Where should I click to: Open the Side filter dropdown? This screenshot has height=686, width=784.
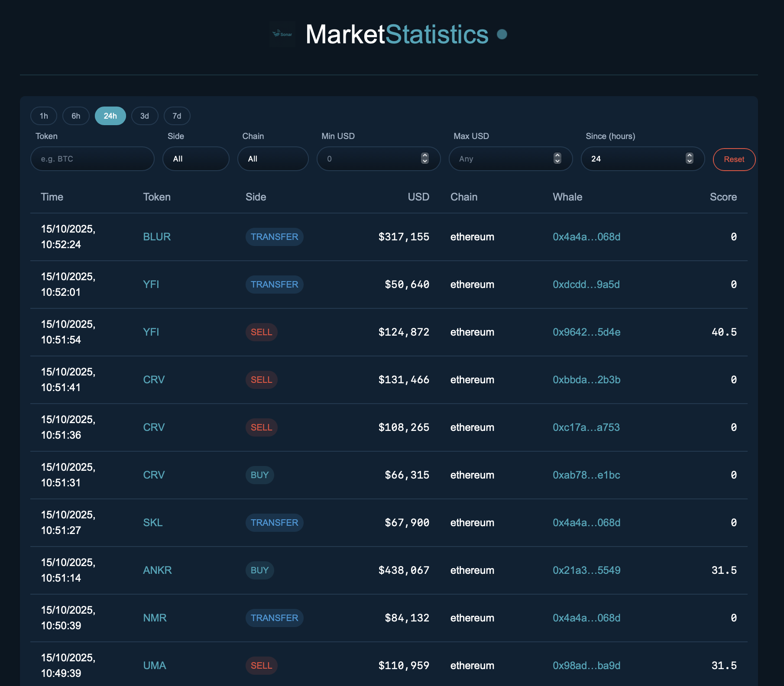(x=196, y=159)
